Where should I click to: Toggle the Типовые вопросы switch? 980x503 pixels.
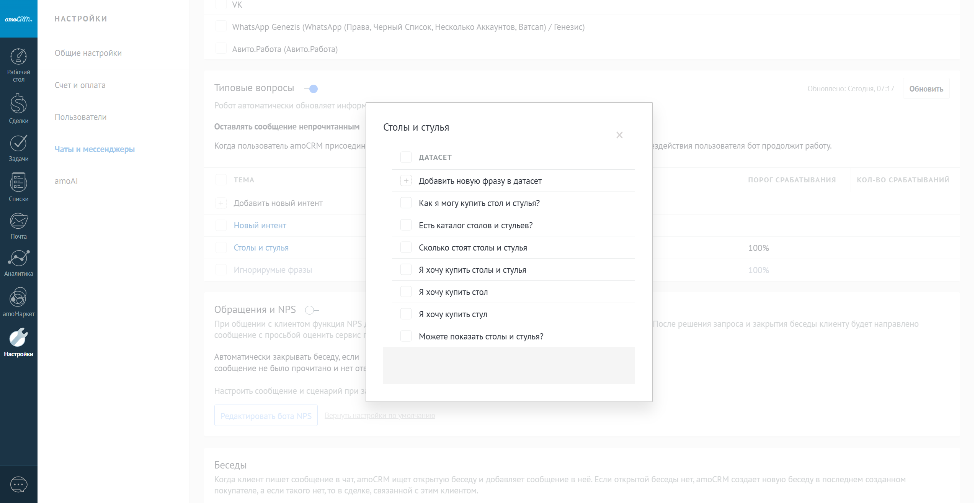311,89
